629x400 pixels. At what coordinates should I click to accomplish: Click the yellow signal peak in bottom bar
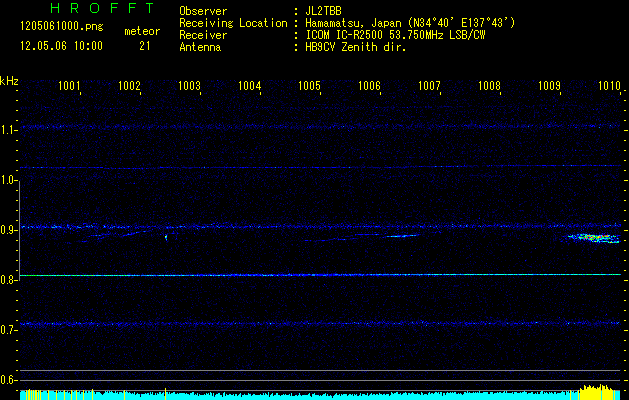pos(598,391)
